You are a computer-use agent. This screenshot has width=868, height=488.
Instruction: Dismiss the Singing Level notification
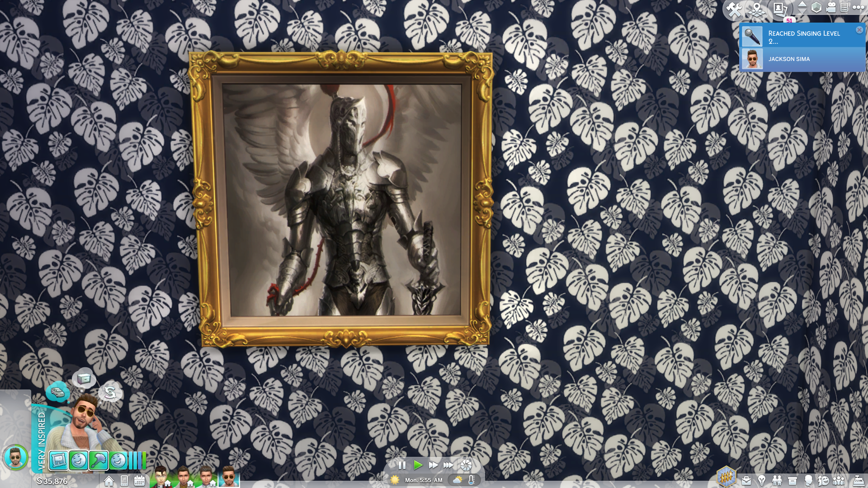[859, 30]
